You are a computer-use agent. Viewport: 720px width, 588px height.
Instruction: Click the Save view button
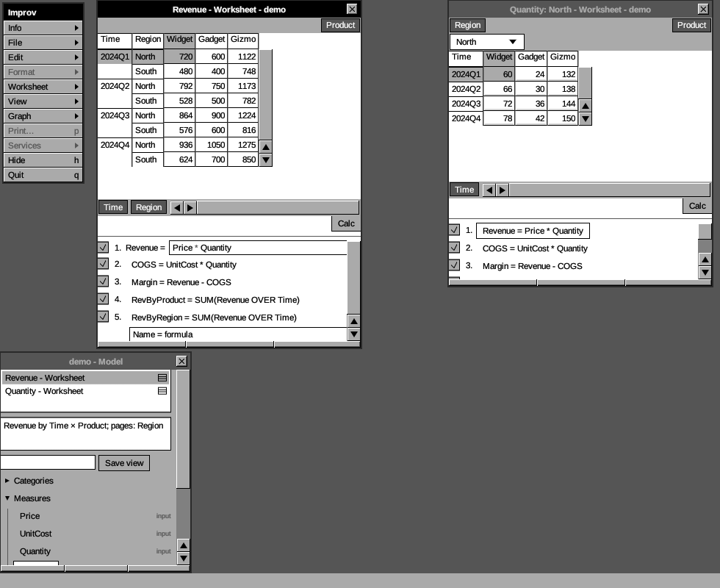(124, 463)
